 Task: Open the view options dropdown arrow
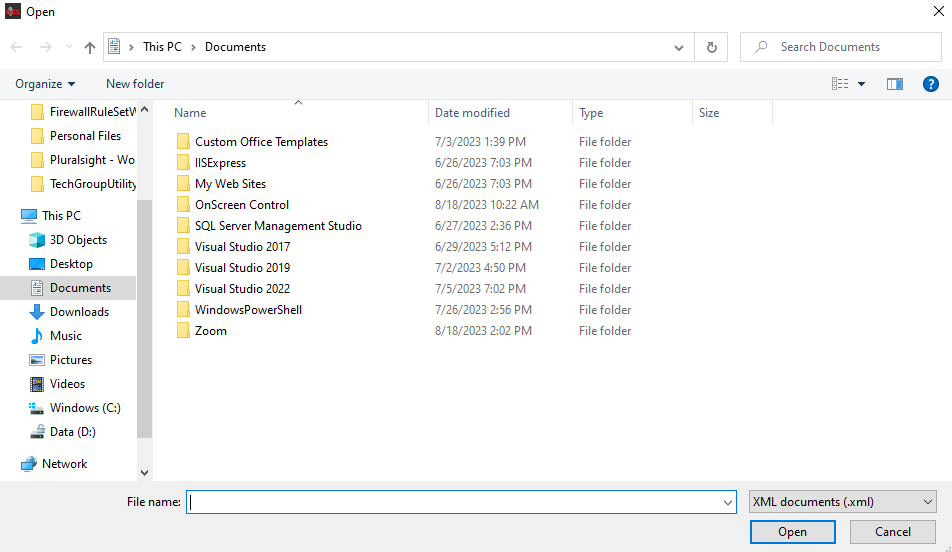861,84
